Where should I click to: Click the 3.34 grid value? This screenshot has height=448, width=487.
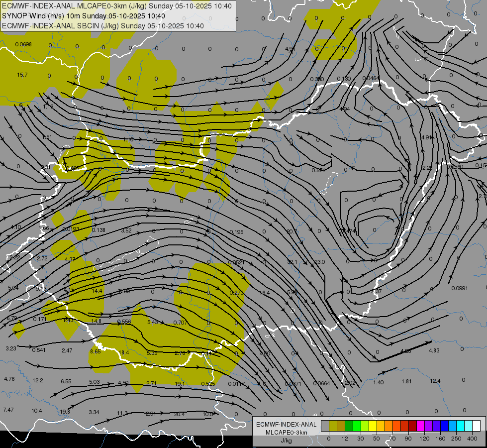point(94,412)
